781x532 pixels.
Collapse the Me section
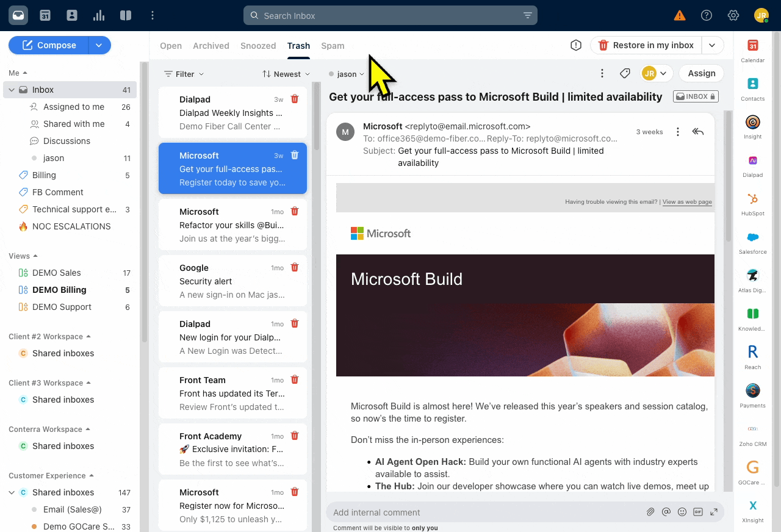(18, 73)
